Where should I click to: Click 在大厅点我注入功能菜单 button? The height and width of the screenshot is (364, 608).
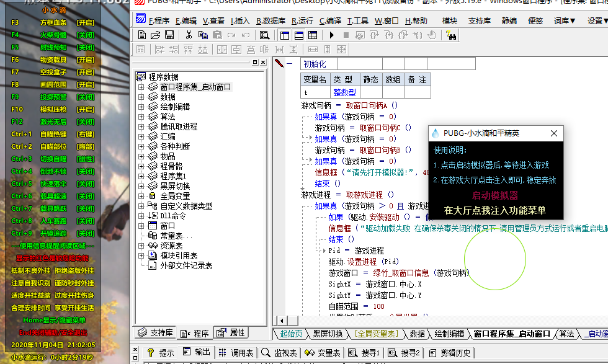(x=494, y=210)
